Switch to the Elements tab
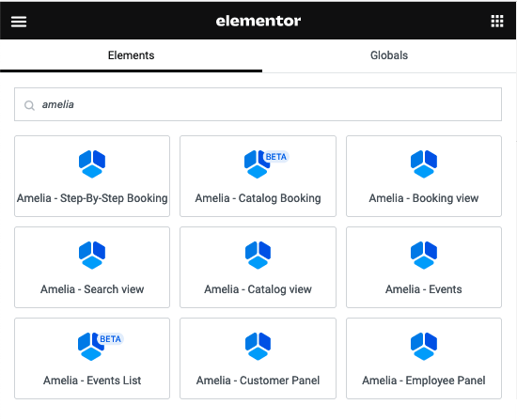The width and height of the screenshot is (517, 420). tap(131, 55)
